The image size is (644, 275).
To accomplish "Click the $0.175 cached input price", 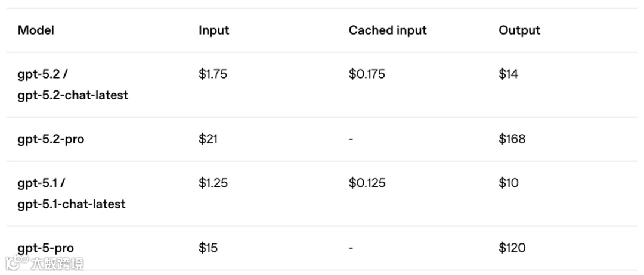I will click(x=367, y=74).
